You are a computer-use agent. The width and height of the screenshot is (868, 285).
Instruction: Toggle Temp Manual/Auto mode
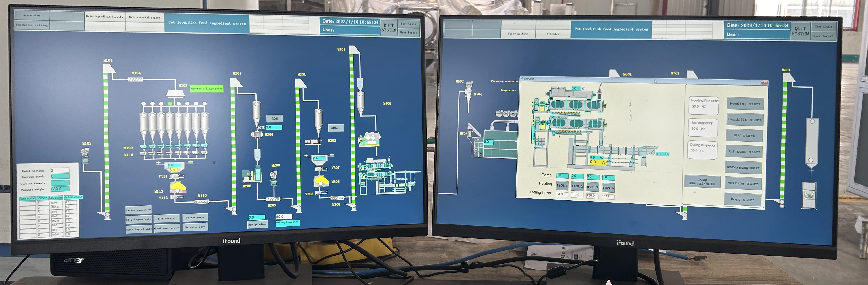(x=702, y=182)
